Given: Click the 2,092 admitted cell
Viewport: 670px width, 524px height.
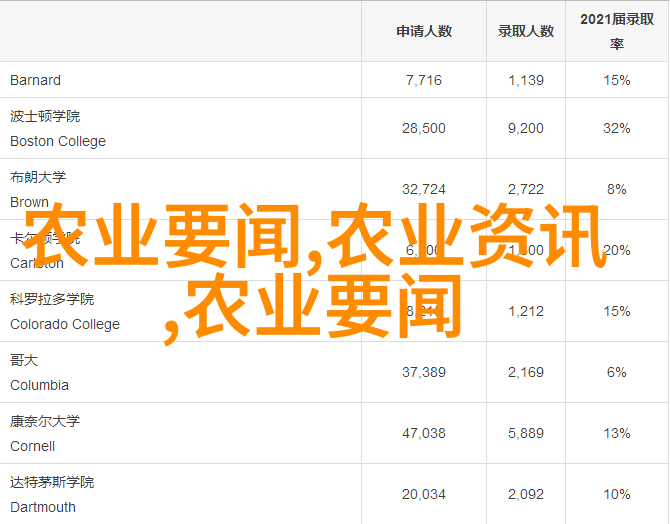Looking at the screenshot, I should point(526,494).
